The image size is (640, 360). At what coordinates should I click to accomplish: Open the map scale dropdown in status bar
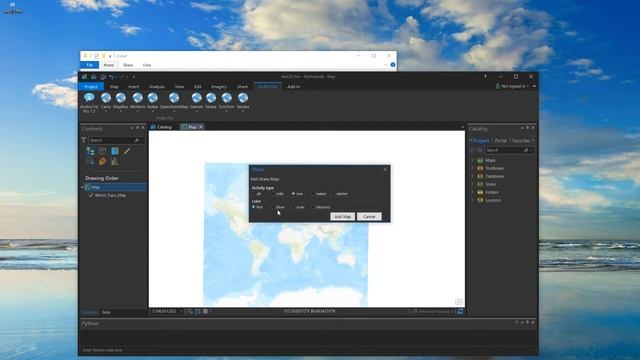[x=181, y=311]
